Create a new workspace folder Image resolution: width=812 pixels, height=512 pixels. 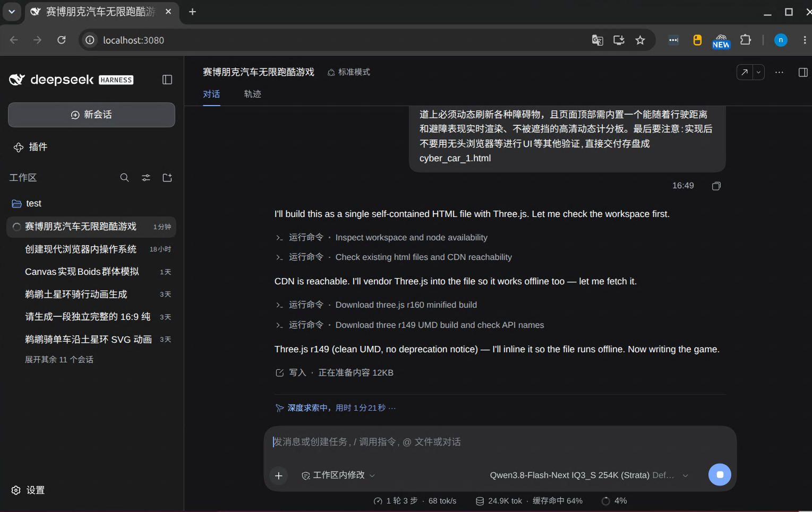[167, 178]
